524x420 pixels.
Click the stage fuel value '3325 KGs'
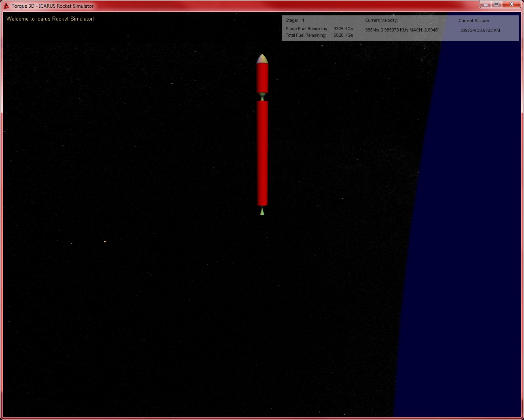[343, 29]
